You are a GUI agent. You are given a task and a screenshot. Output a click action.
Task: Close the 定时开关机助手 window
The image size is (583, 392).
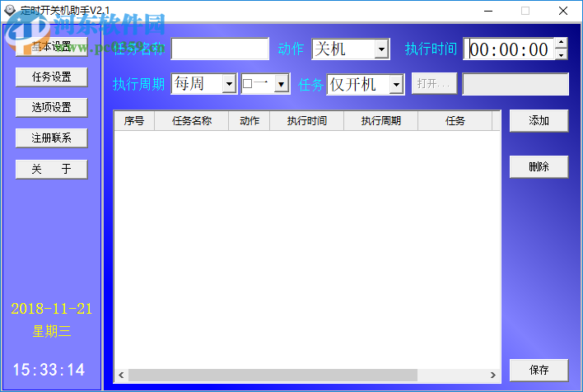[x=563, y=11]
